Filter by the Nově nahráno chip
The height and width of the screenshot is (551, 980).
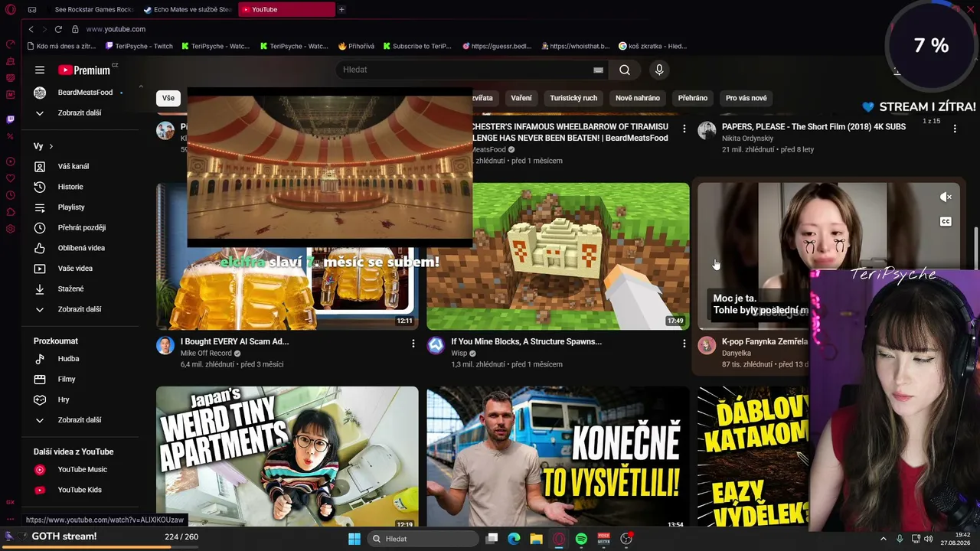click(638, 98)
